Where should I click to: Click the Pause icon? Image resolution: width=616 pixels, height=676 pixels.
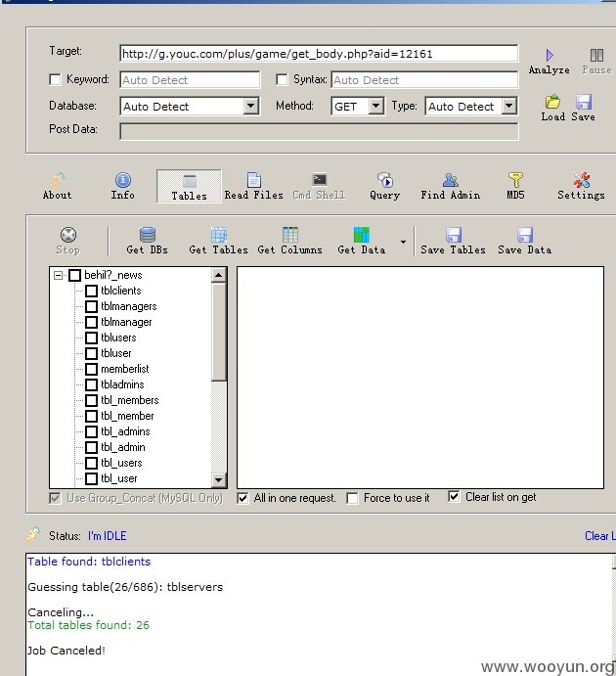(x=596, y=55)
